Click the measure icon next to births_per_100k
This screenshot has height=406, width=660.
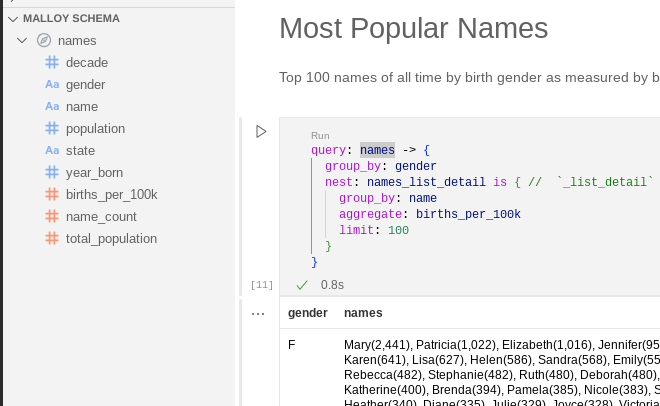pos(52,194)
